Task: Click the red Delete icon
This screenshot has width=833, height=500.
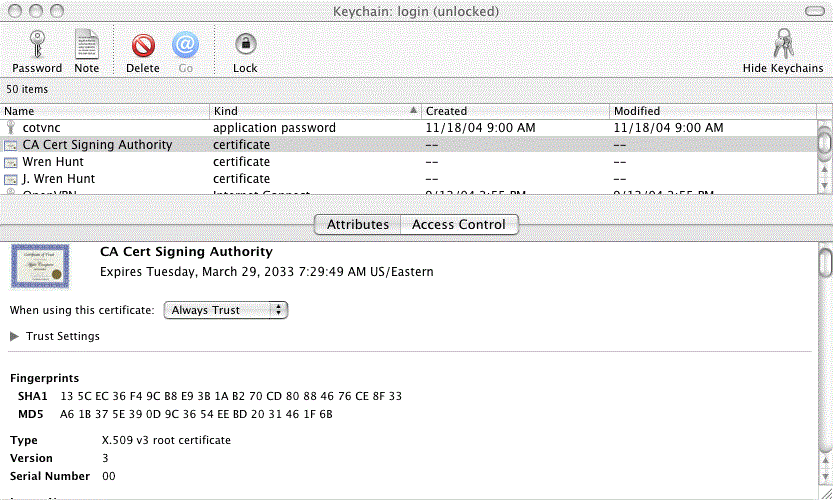Action: tap(143, 45)
